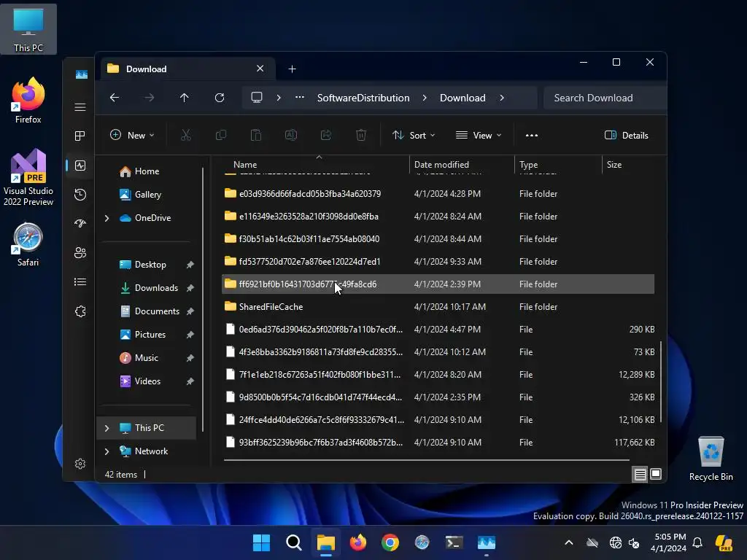This screenshot has width=747, height=560.
Task: Click the Up arrow navigation button
Action: (x=185, y=98)
